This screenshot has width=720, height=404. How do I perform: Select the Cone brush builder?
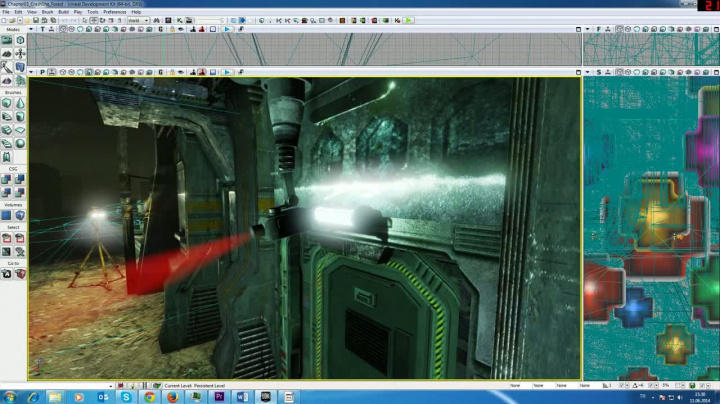pos(20,102)
